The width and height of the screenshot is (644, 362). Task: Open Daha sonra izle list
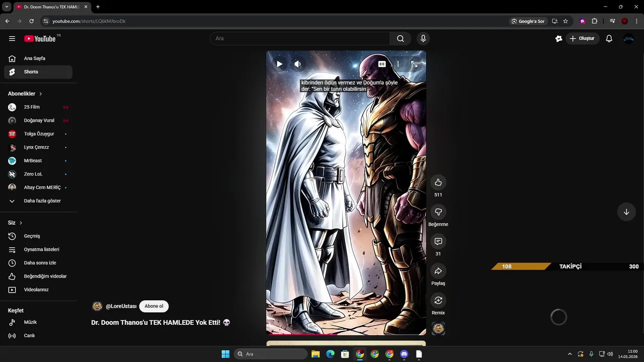(38, 263)
